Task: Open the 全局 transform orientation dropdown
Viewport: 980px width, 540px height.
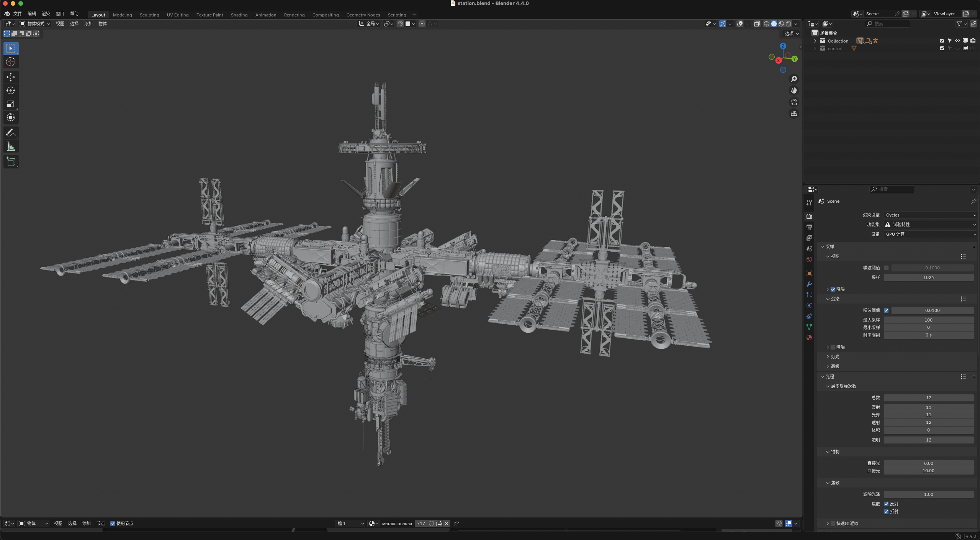Action: pyautogui.click(x=369, y=24)
